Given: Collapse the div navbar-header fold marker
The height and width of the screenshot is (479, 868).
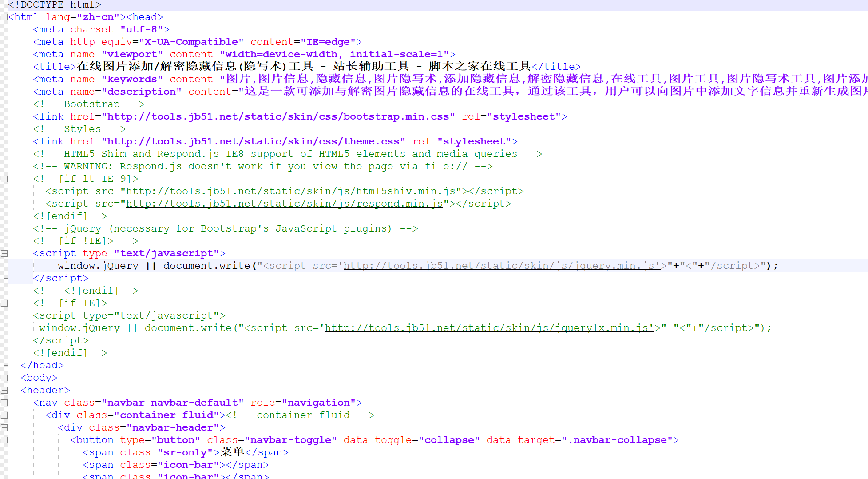Looking at the screenshot, I should 4,428.
